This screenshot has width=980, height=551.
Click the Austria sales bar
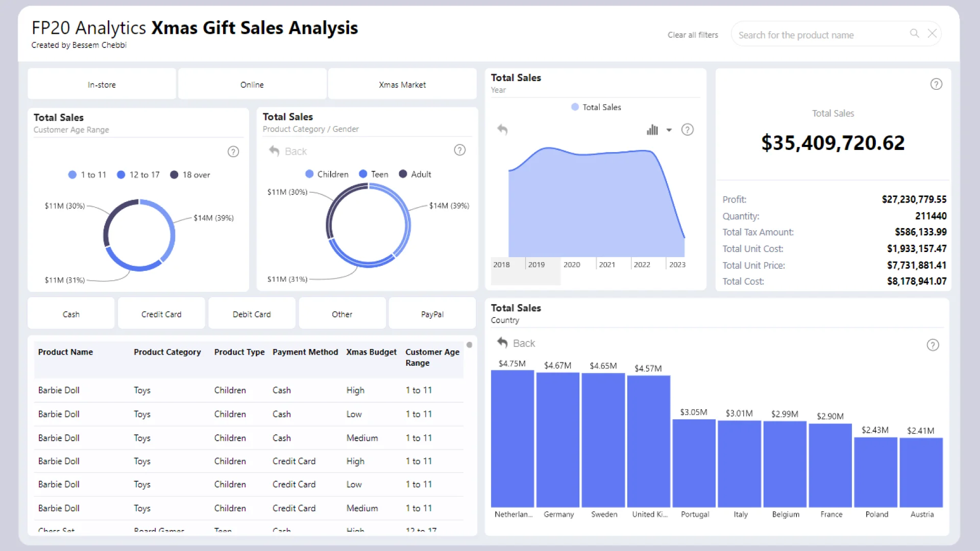pyautogui.click(x=921, y=472)
